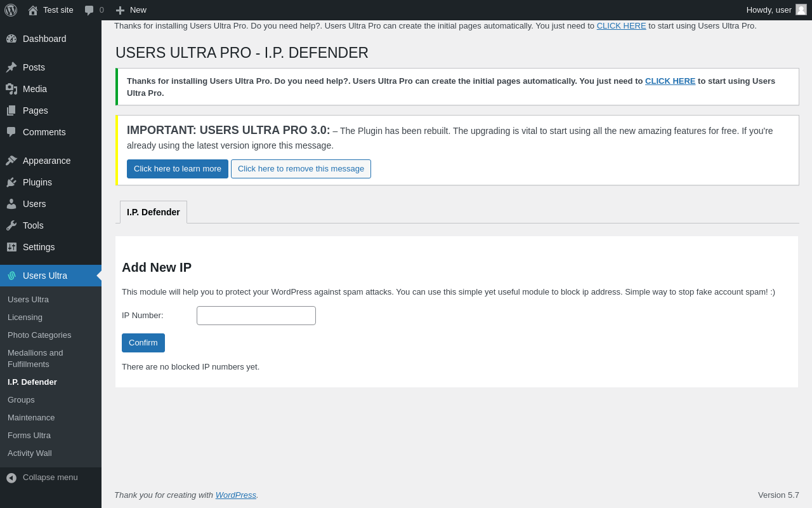The width and height of the screenshot is (812, 508).
Task: Click the 'Howdy, user' account text
Action: (769, 10)
